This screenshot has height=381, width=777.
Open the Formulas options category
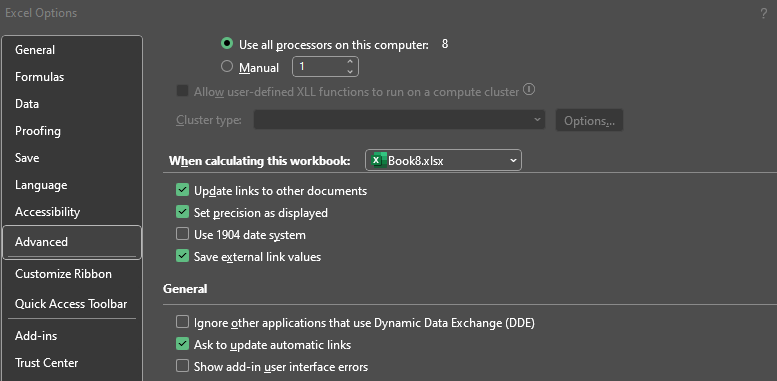[x=40, y=77]
